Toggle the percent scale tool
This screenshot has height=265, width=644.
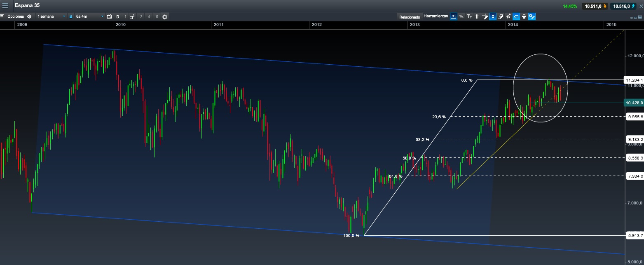pos(461,16)
